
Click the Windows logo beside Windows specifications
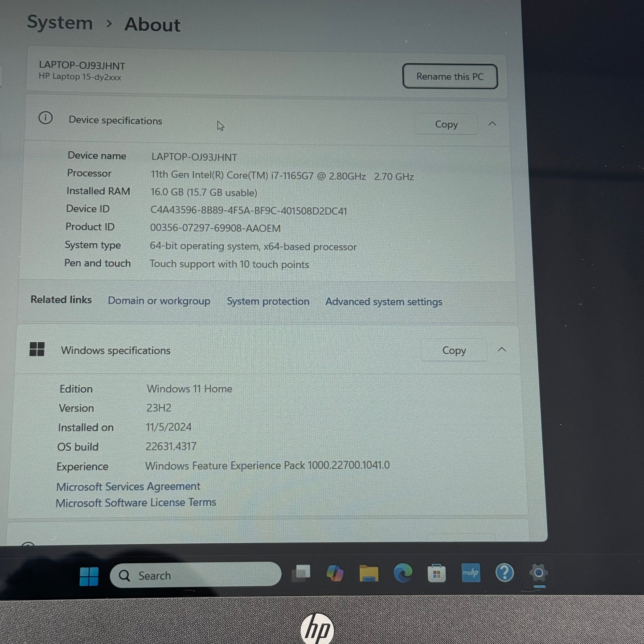point(37,349)
